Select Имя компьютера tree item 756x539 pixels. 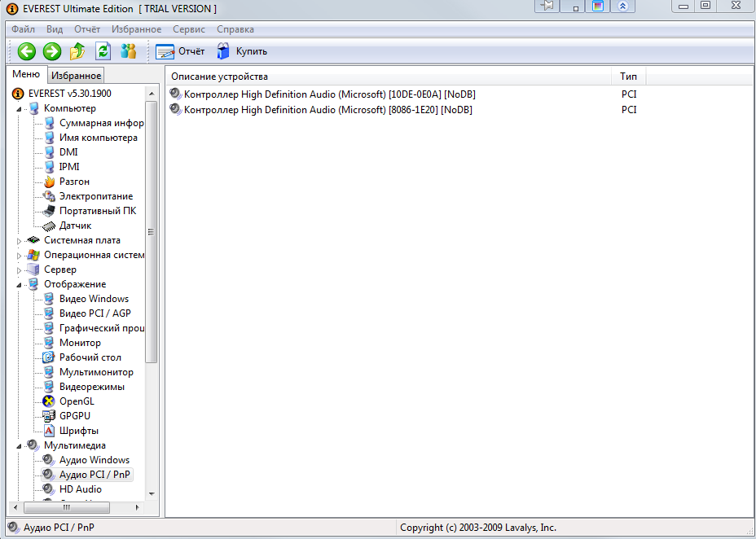click(x=99, y=138)
